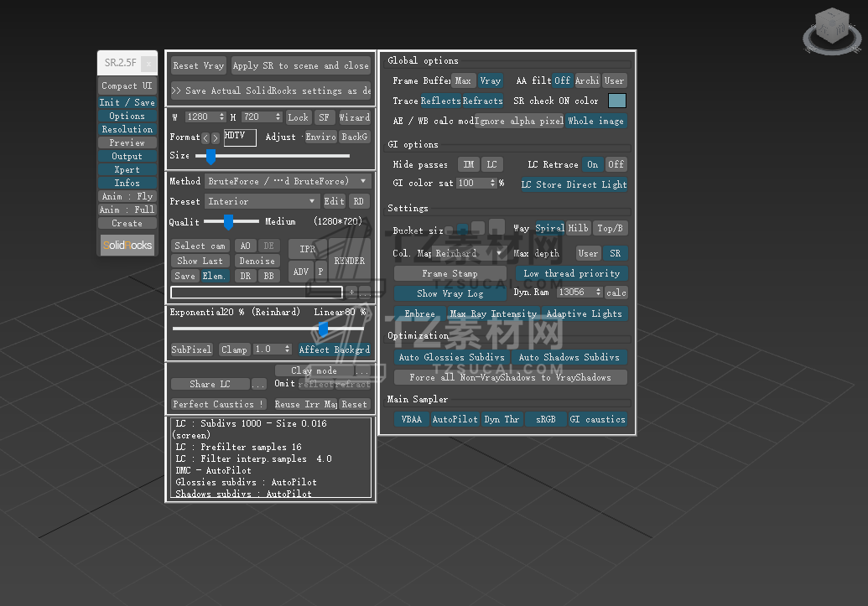Click the SolidRocks logo
868x606 pixels.
(127, 245)
